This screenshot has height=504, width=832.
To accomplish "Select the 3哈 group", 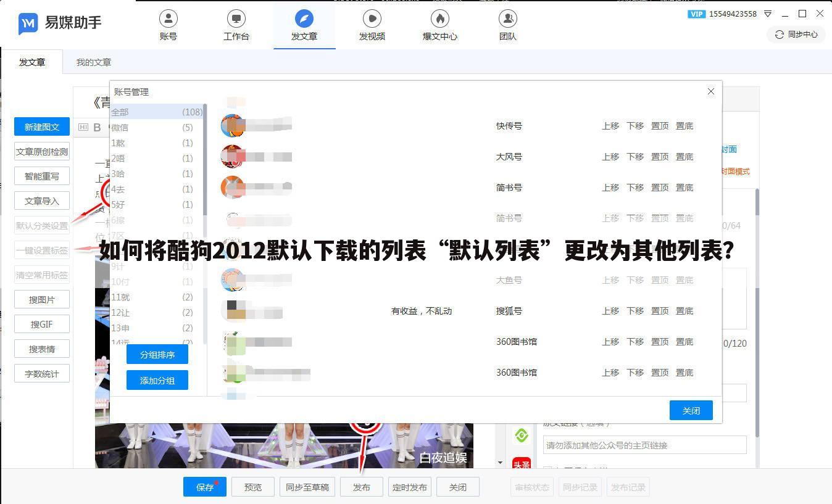I will point(157,174).
